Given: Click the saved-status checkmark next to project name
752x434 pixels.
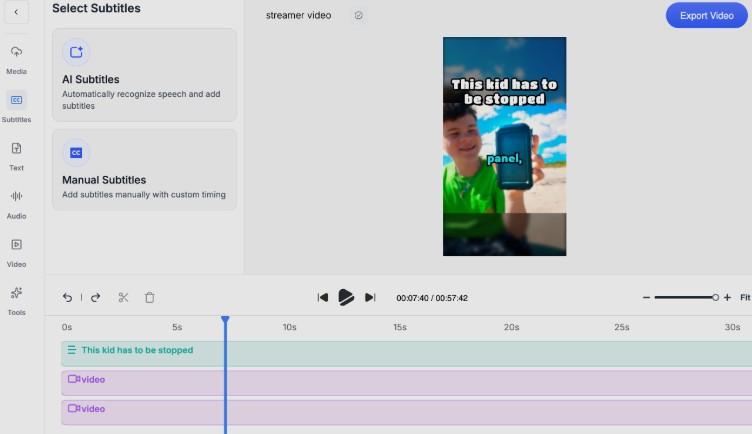Looking at the screenshot, I should [359, 15].
